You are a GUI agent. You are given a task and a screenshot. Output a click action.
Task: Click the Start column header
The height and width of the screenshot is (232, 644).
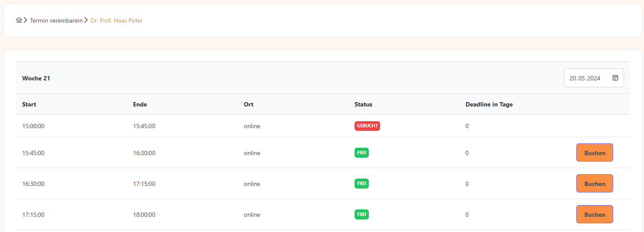[x=29, y=104]
